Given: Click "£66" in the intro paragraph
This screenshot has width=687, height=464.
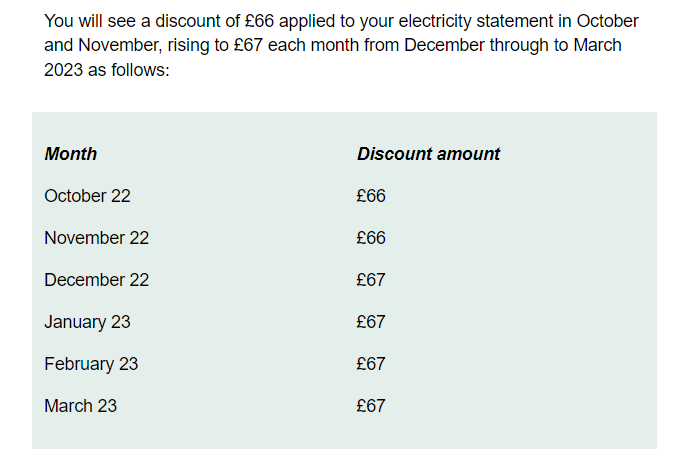Looking at the screenshot, I should (257, 22).
